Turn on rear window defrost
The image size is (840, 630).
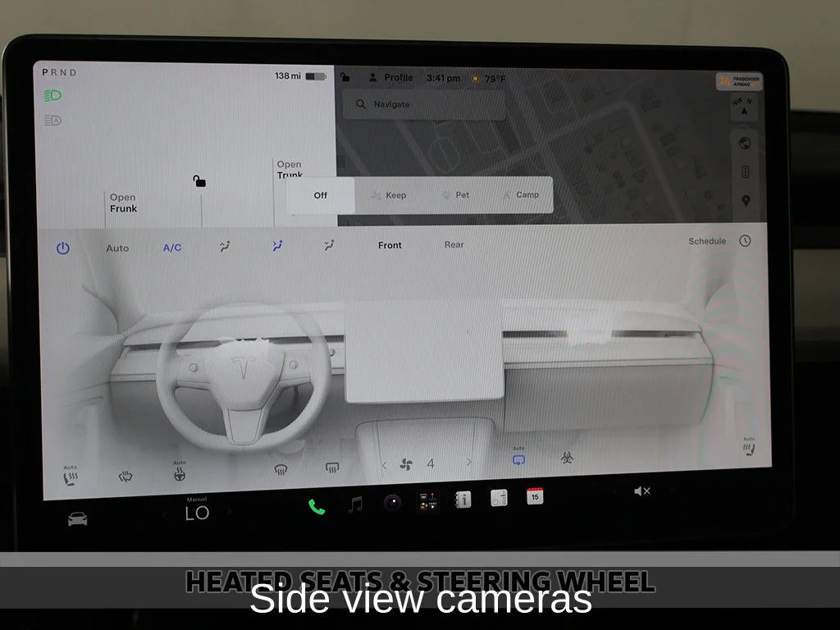tap(332, 468)
